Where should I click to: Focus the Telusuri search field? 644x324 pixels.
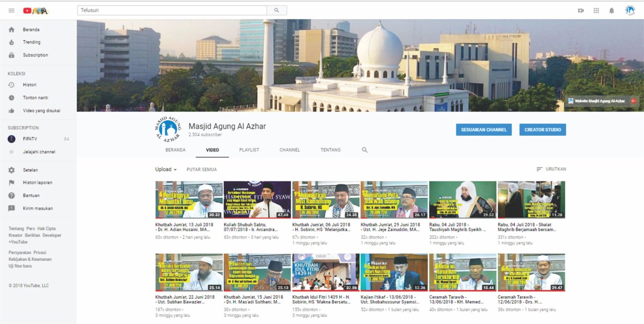172,10
